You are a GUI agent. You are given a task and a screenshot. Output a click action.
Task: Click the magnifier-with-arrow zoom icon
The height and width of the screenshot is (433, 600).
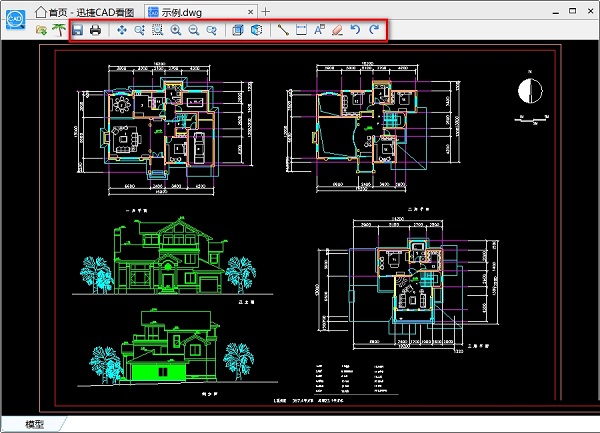pos(212,30)
